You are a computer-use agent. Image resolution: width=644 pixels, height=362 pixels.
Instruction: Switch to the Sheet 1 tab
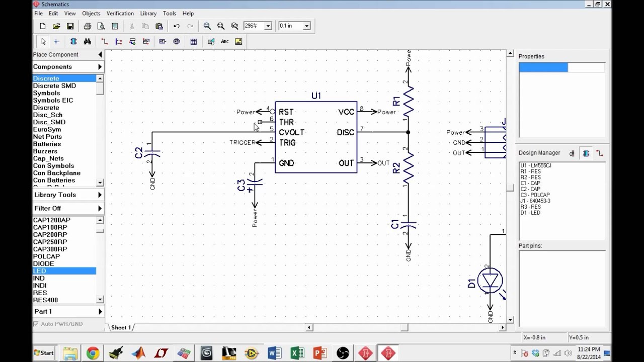click(x=121, y=328)
